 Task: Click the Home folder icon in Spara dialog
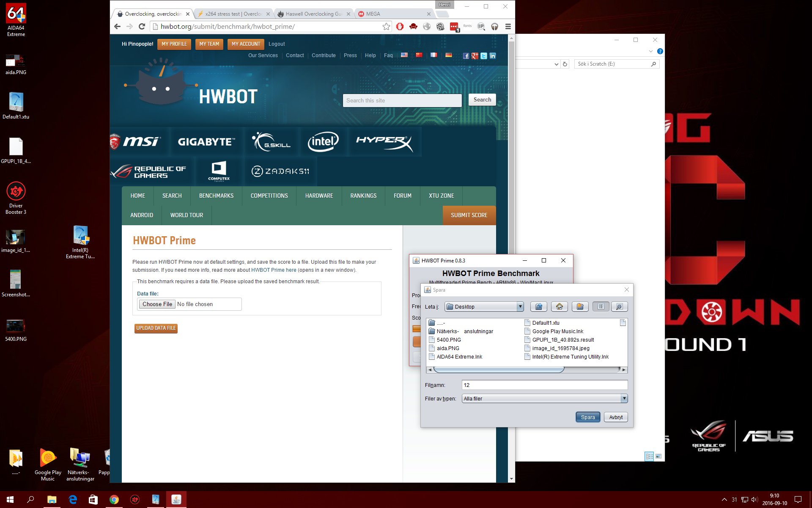(559, 306)
